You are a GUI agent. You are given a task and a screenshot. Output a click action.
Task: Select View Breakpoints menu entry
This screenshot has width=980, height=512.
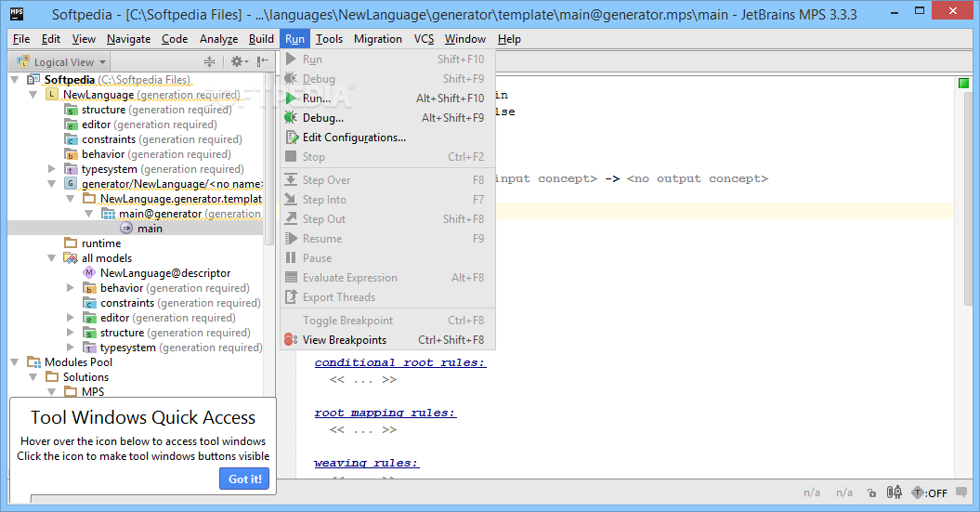(387, 339)
